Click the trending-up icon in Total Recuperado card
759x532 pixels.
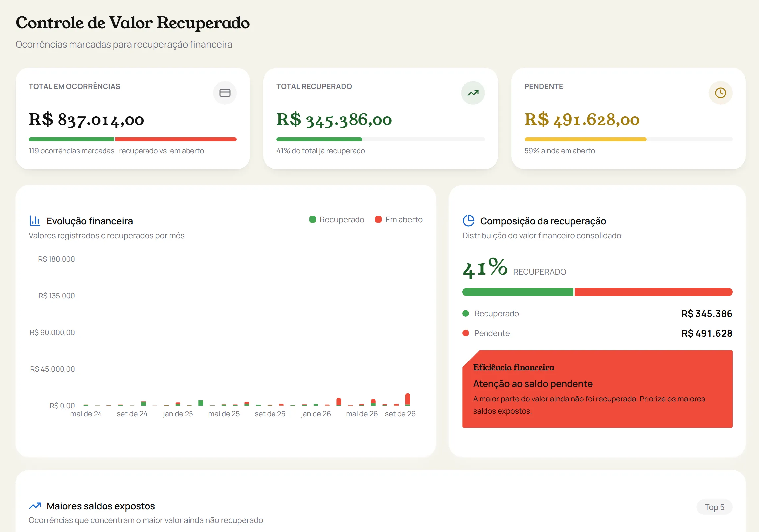(x=473, y=93)
